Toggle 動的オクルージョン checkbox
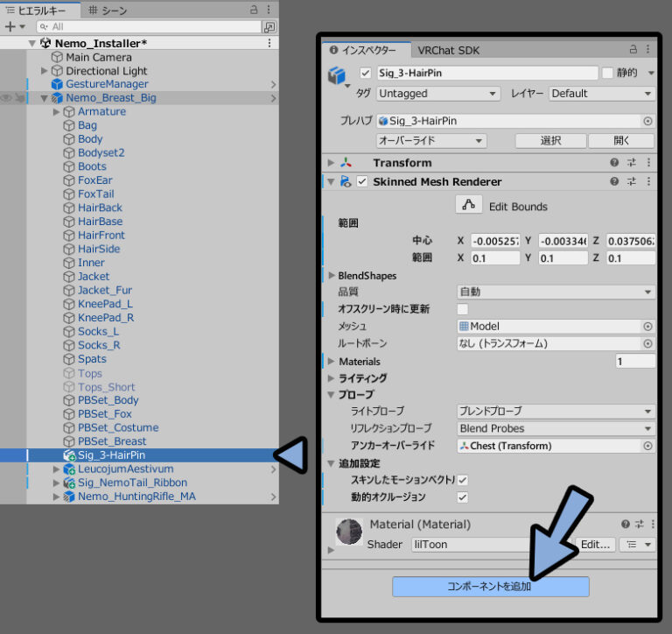Screen dimensions: 672x634 [463, 497]
